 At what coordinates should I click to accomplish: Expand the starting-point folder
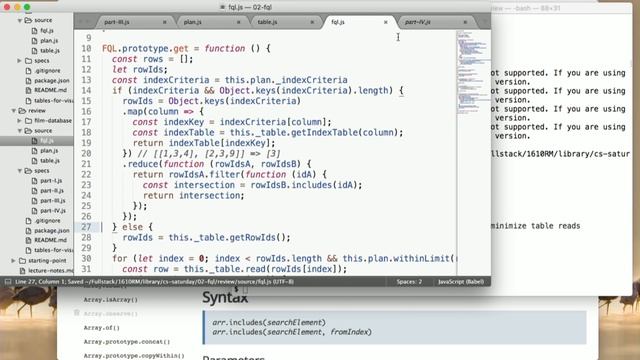click(x=14, y=260)
